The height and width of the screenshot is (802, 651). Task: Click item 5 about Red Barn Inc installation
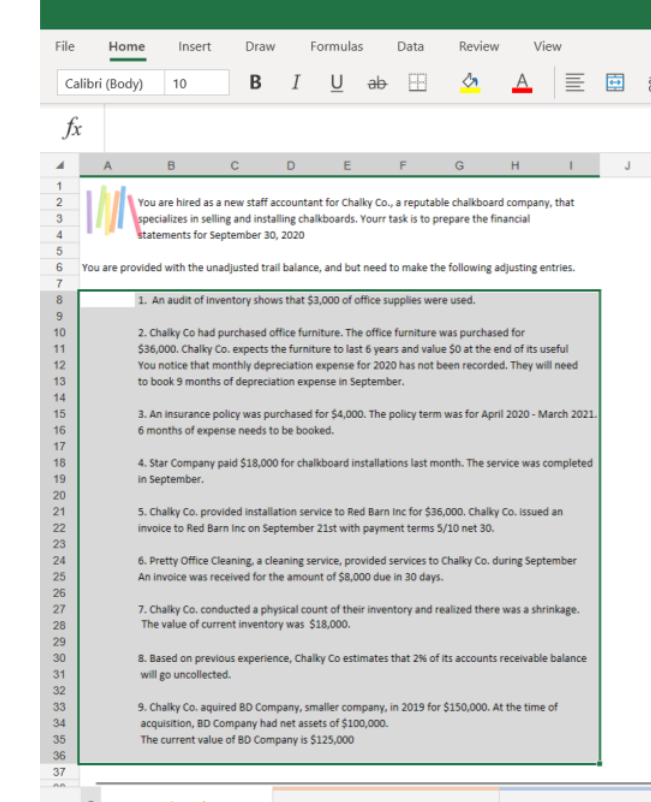(350, 512)
